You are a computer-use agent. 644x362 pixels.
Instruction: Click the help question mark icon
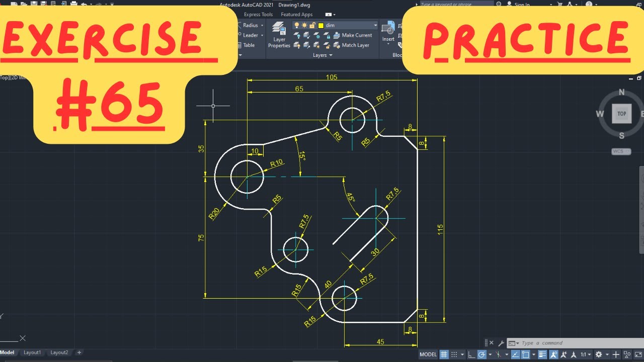click(589, 5)
